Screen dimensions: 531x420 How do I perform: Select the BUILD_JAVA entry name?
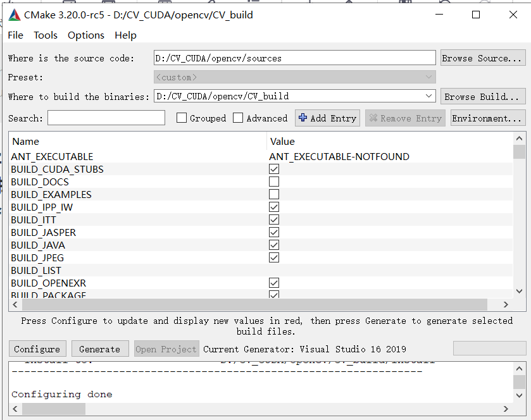tap(38, 245)
